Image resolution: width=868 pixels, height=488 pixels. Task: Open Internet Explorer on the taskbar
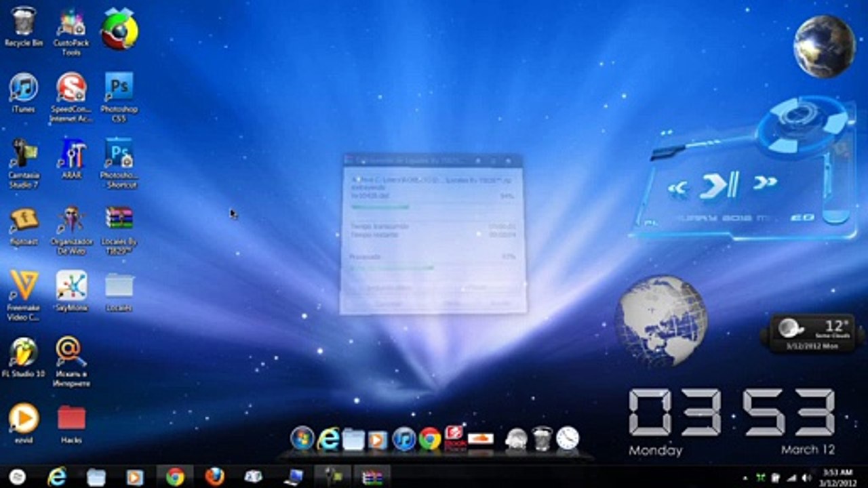(56, 476)
